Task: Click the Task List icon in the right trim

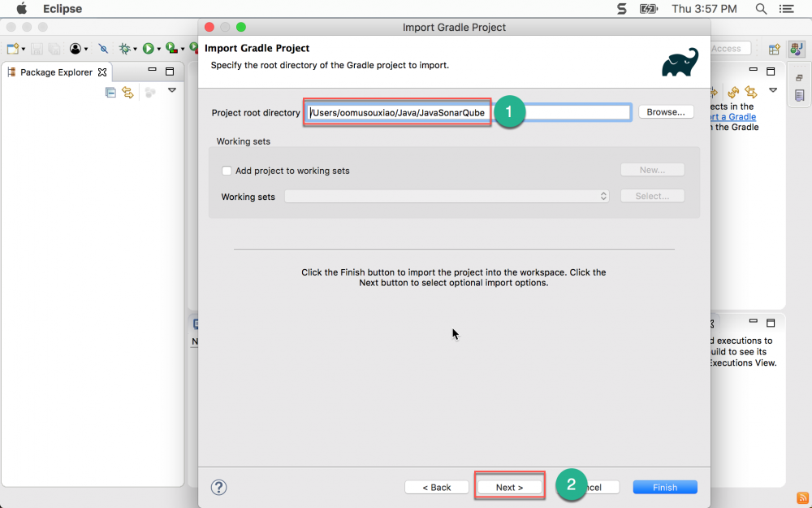Action: click(x=799, y=95)
